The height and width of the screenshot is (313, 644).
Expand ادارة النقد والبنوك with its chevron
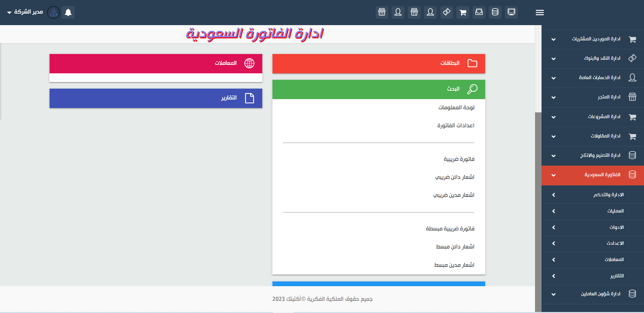(554, 59)
